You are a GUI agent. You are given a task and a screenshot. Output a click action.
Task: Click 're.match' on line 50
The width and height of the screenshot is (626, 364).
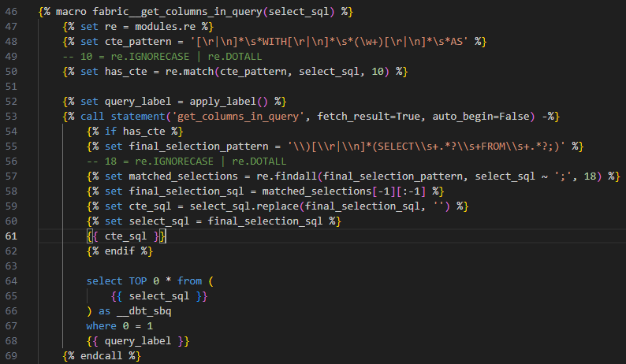tap(190, 72)
